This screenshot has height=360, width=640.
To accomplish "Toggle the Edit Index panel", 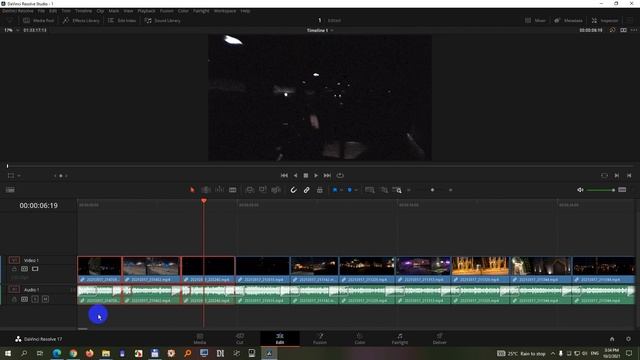I will click(122, 20).
